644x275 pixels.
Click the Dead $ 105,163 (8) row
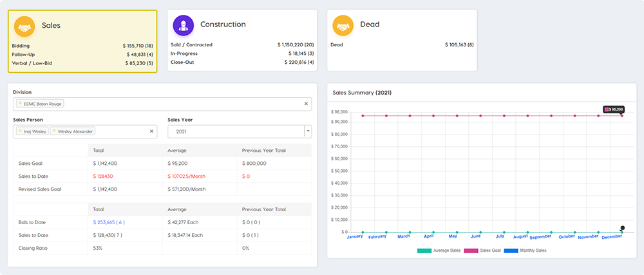(x=402, y=44)
